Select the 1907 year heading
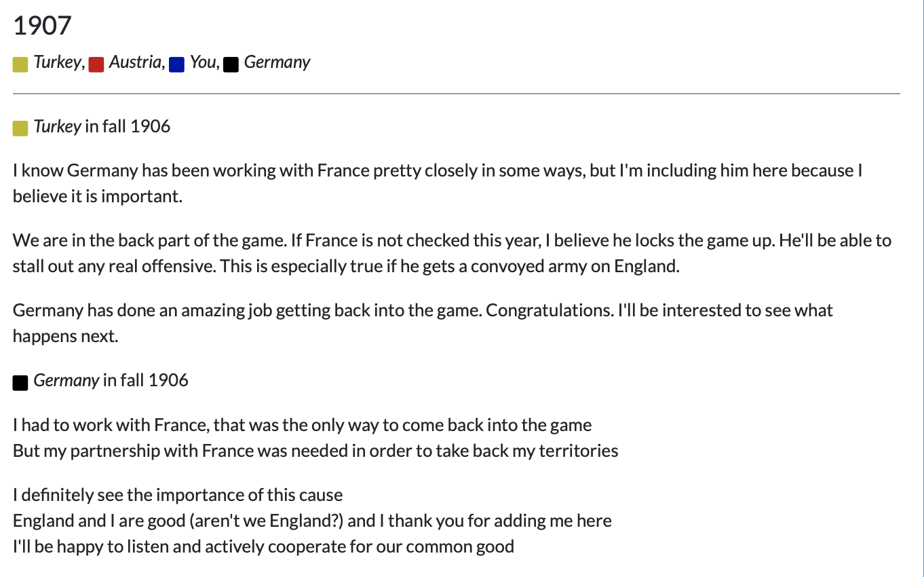This screenshot has width=924, height=577. (x=42, y=26)
